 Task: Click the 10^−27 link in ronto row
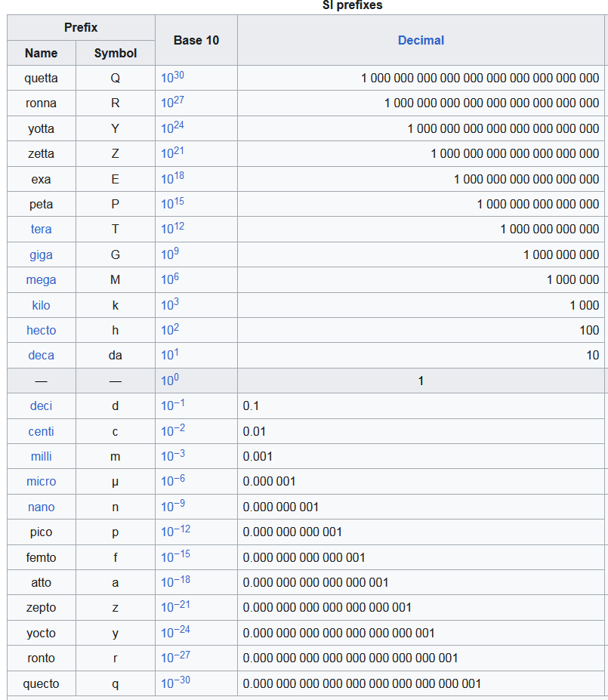point(175,657)
